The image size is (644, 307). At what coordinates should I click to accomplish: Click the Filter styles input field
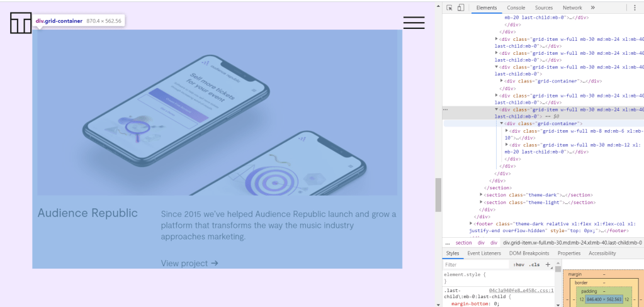click(x=475, y=265)
